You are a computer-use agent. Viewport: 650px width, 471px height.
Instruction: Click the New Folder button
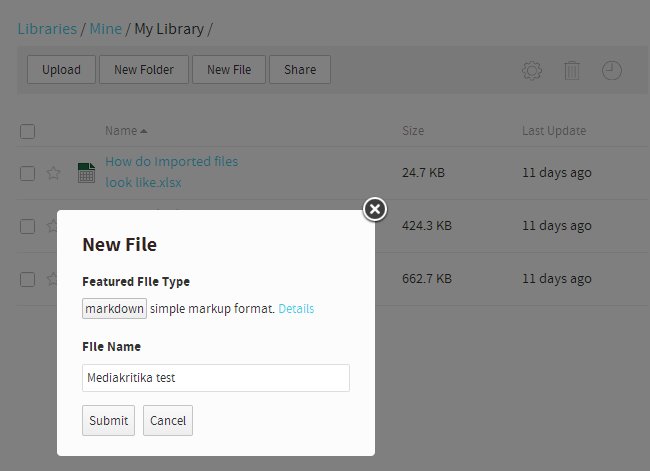point(144,70)
